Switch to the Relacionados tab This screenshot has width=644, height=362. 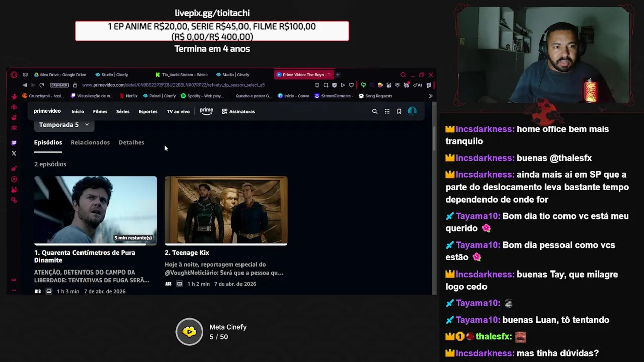pyautogui.click(x=90, y=143)
